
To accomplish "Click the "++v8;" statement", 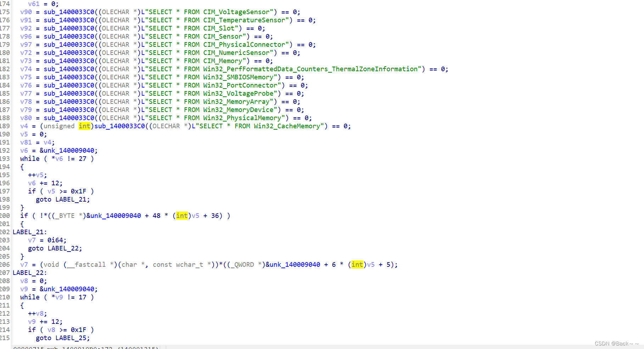I will pyautogui.click(x=38, y=314).
